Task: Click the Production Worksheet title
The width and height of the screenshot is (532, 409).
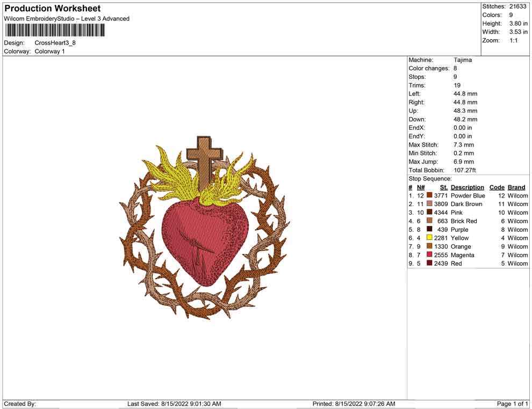Action: coord(52,8)
